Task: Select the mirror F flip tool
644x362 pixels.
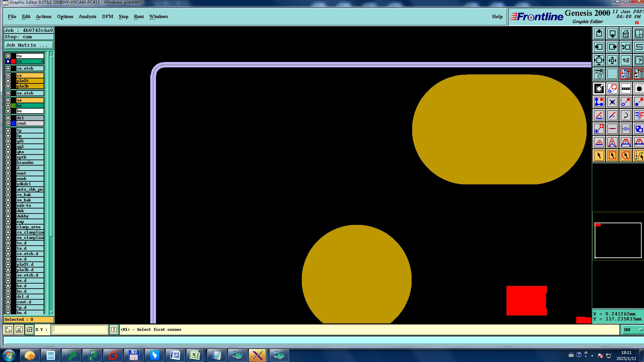Action: click(639, 116)
